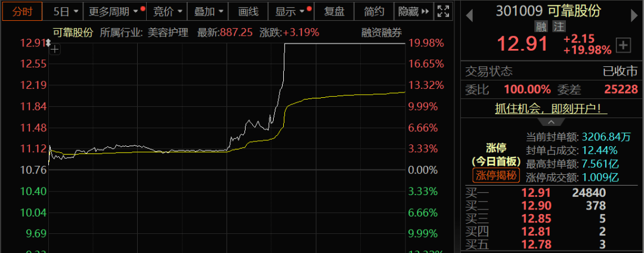Collapse the panel with the up chevron
644x253 pixels.
point(551,122)
